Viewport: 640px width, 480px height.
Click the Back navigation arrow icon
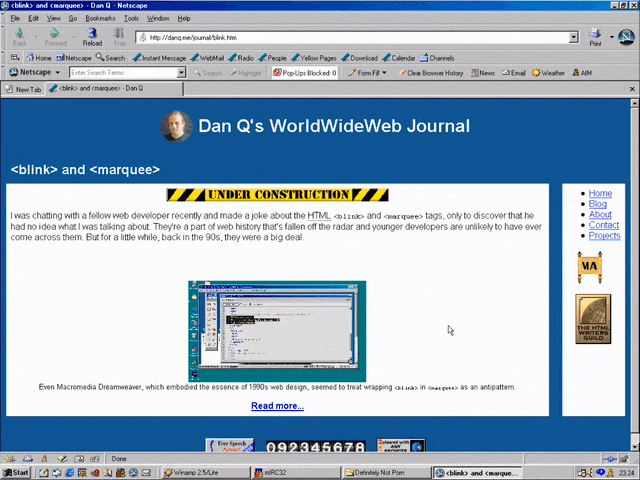[19, 36]
